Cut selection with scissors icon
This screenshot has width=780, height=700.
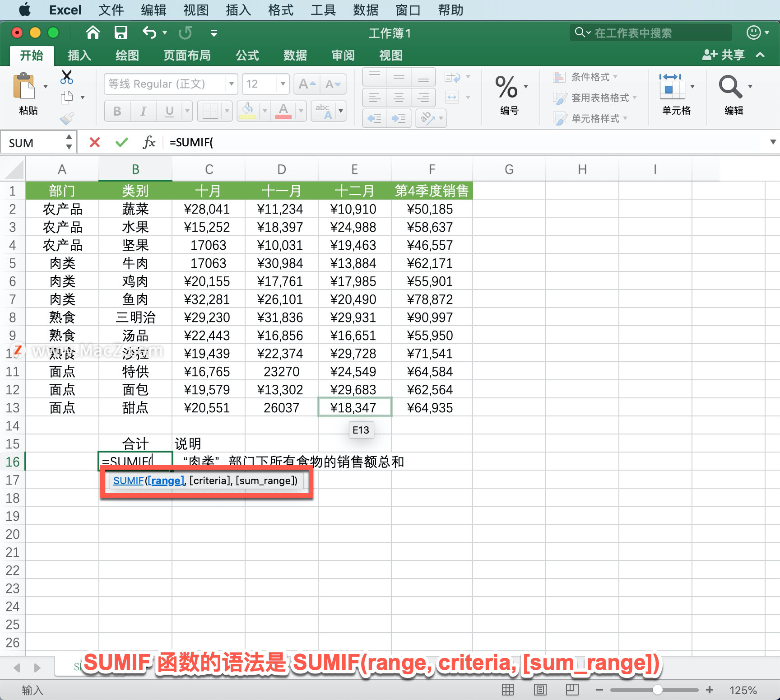coord(67,77)
